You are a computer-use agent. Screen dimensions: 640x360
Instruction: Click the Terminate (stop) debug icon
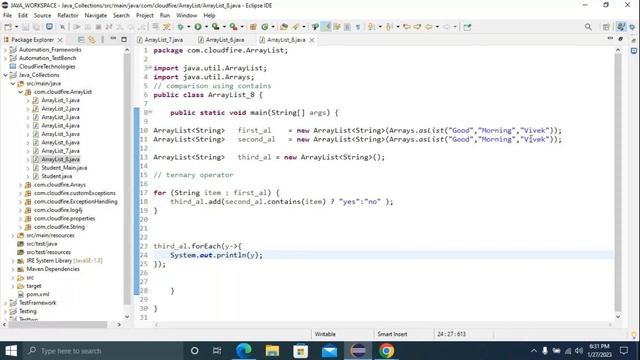pos(98,27)
